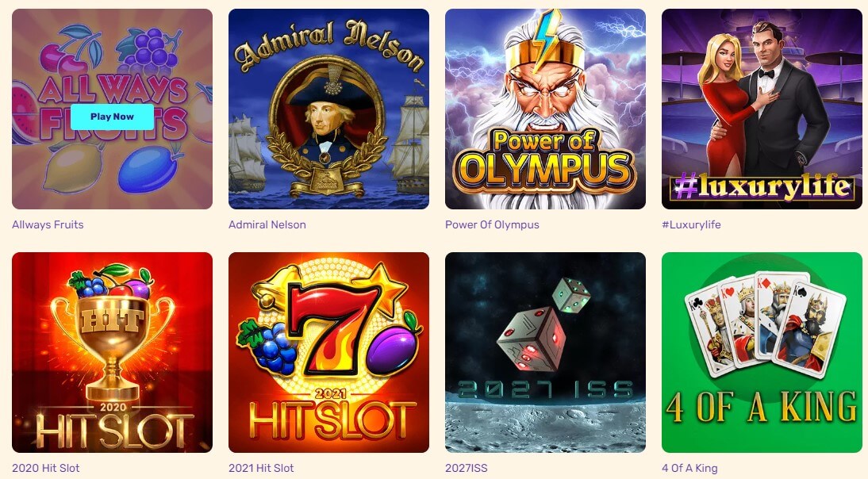Viewport: 868px width, 479px height.
Task: Open the 2027 ISS dice thumbnail
Action: tap(545, 352)
